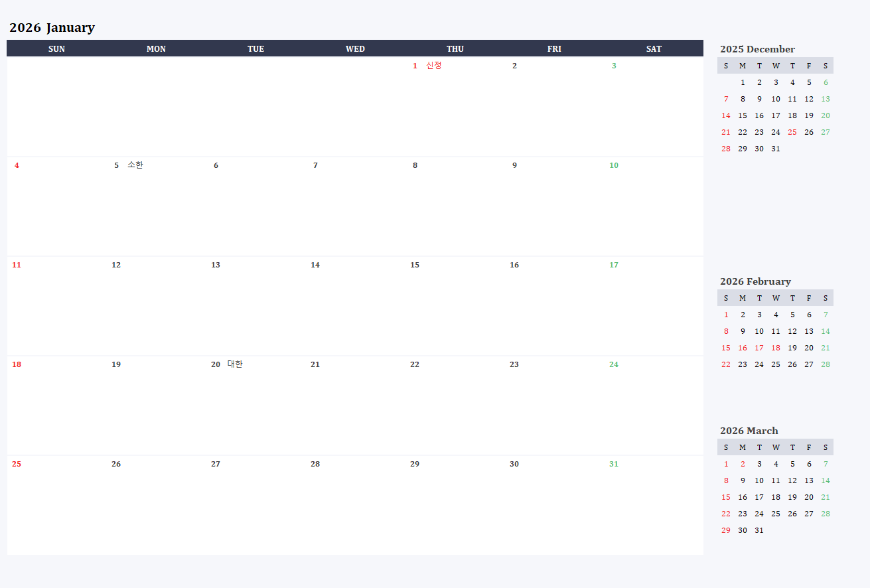Click March 14 in the mini calendar

(x=826, y=480)
